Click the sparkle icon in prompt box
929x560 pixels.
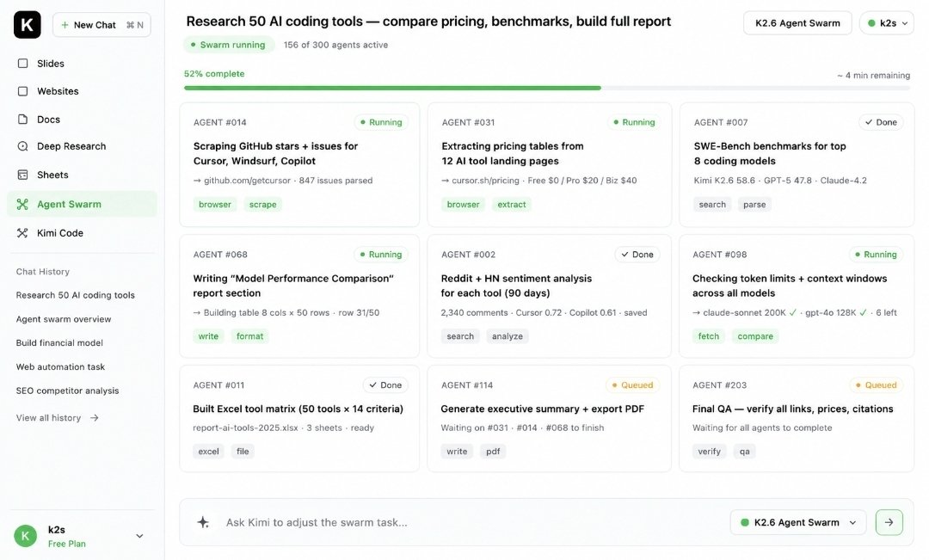pyautogui.click(x=203, y=522)
